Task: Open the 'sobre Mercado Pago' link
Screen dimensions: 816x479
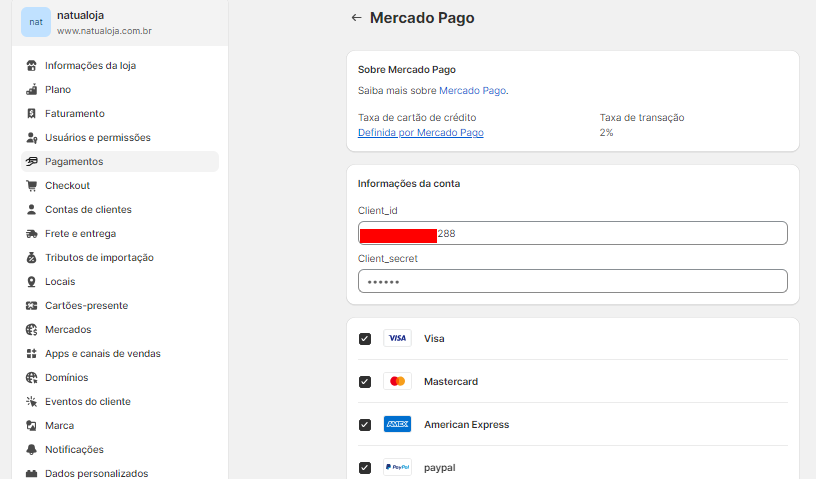Action: pyautogui.click(x=458, y=91)
